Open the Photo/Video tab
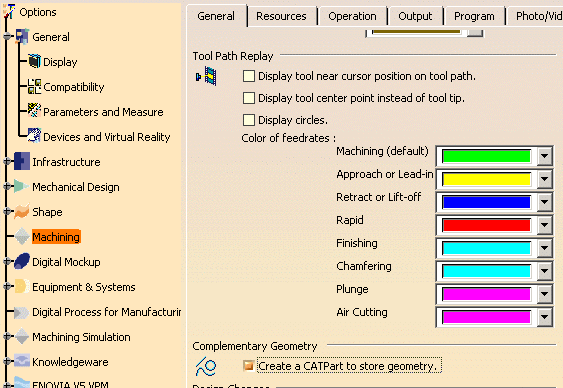This screenshot has height=388, width=563. coord(536,16)
